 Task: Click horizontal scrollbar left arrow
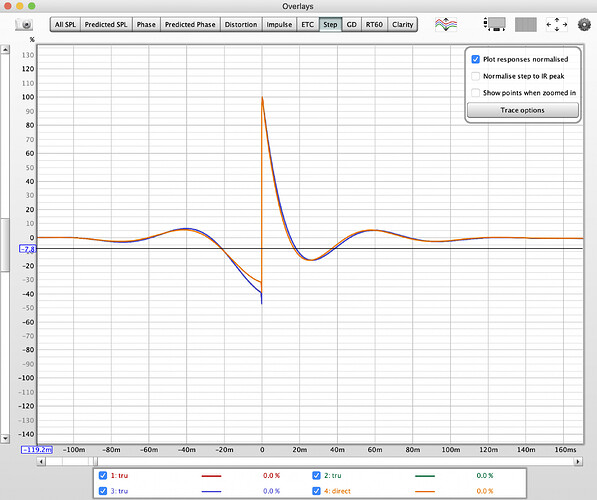click(x=41, y=462)
